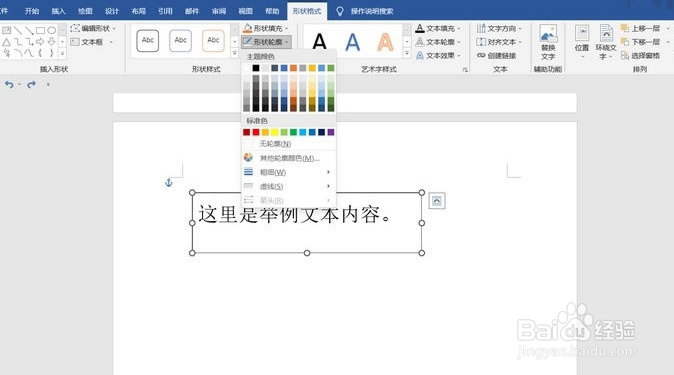The height and width of the screenshot is (375, 674).
Task: Select the right brace shape
Action: click(52, 53)
